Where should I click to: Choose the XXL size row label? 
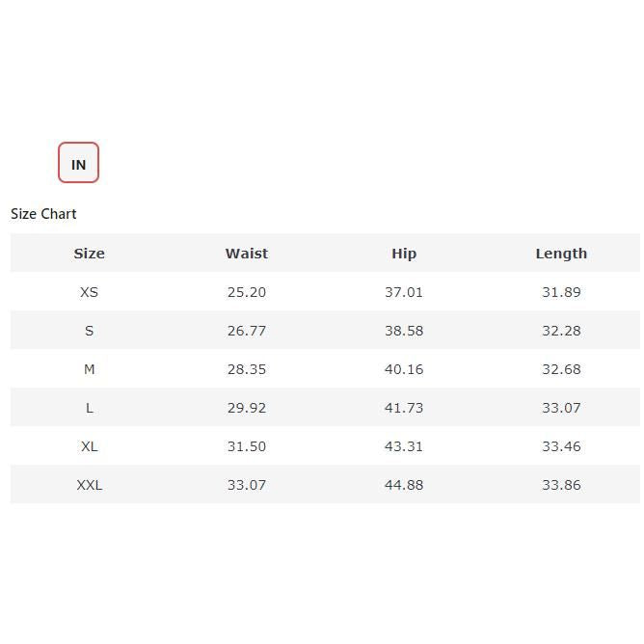(89, 485)
